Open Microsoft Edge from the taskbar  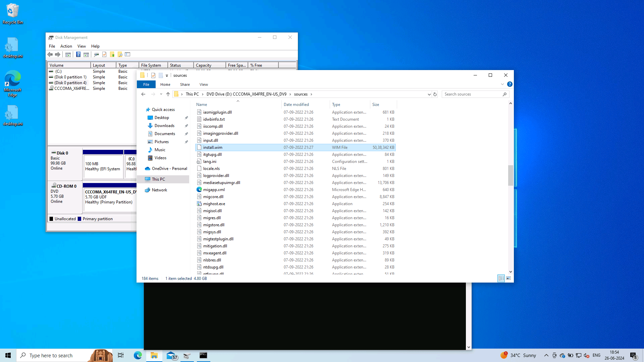click(x=138, y=355)
